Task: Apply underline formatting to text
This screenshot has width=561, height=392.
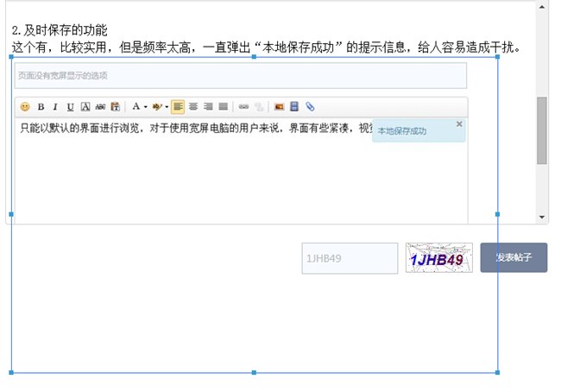Action: click(70, 107)
